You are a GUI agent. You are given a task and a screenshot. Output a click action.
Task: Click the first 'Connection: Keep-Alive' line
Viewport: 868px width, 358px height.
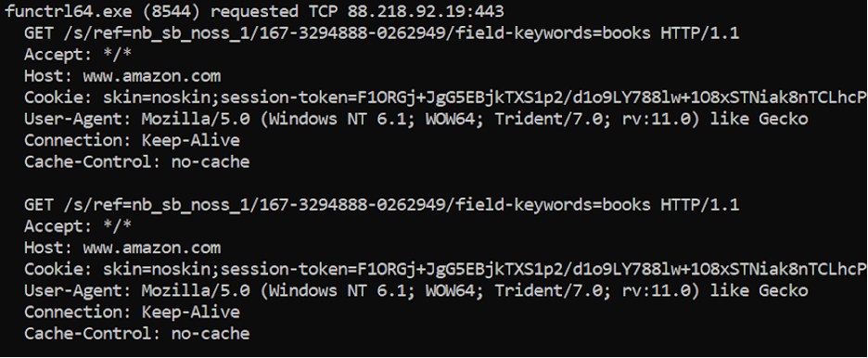point(132,141)
